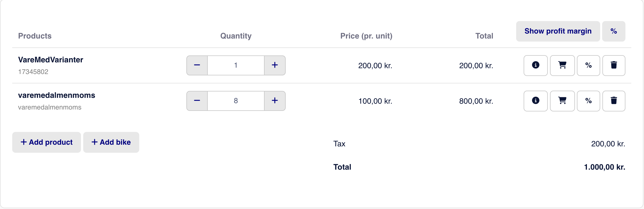This screenshot has width=644, height=209.
Task: Focus the VareMedVarianter quantity field
Action: 236,65
